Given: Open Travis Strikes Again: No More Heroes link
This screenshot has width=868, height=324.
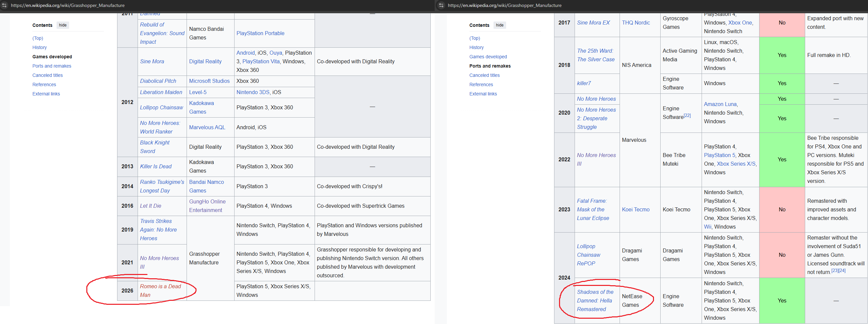Looking at the screenshot, I should (x=158, y=230).
